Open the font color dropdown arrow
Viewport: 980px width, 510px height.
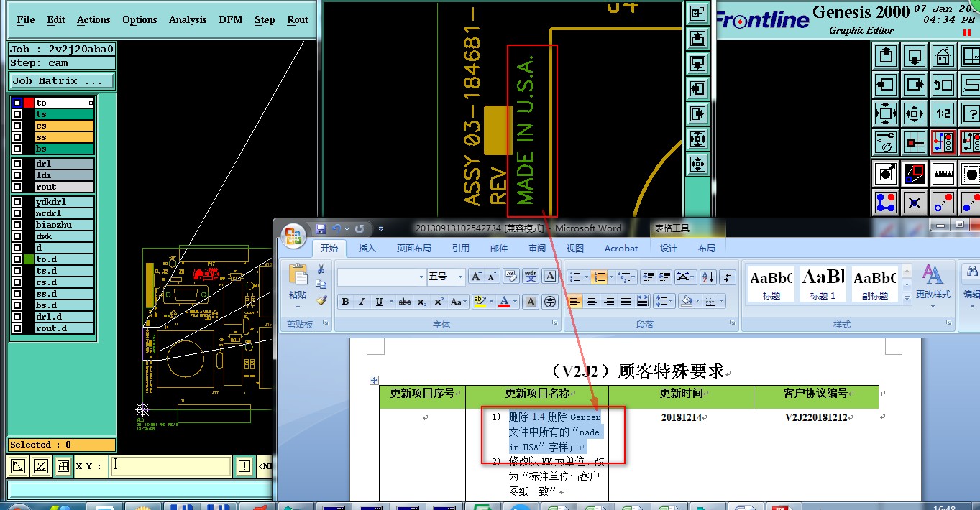515,302
